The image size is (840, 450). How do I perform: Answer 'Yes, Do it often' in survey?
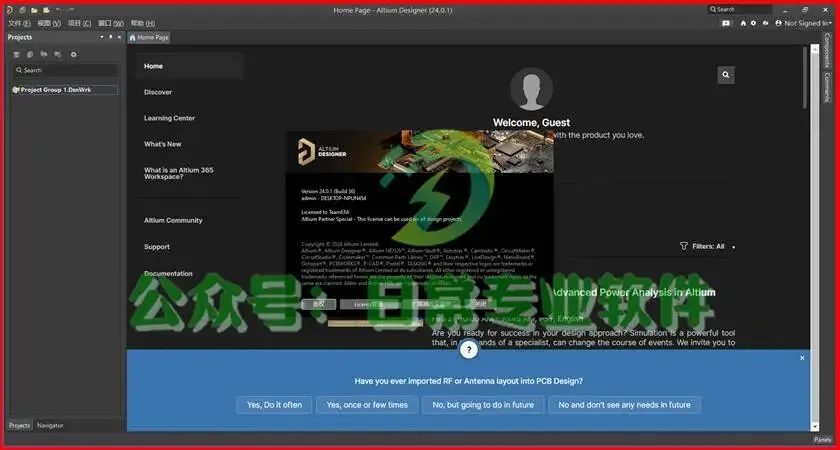pos(274,405)
